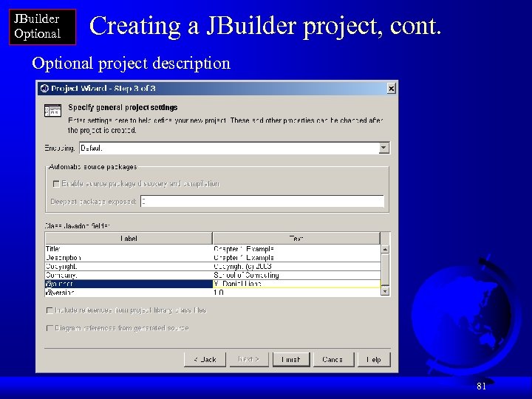The width and height of the screenshot is (532, 399).
Task: Select the Title label row
Action: pyautogui.click(x=129, y=249)
